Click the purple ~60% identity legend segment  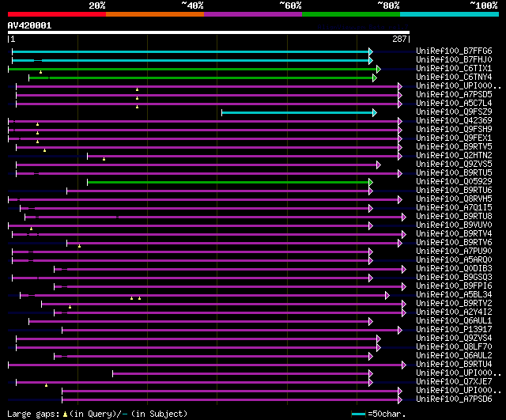click(253, 14)
